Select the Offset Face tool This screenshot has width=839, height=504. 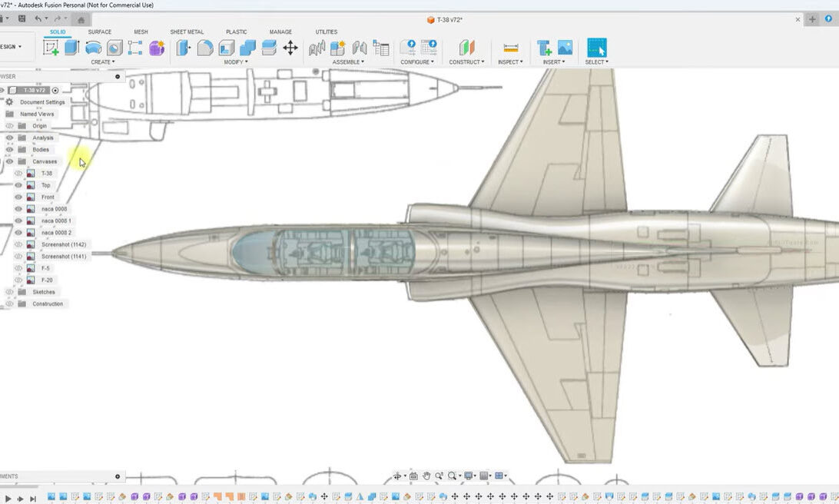(269, 48)
